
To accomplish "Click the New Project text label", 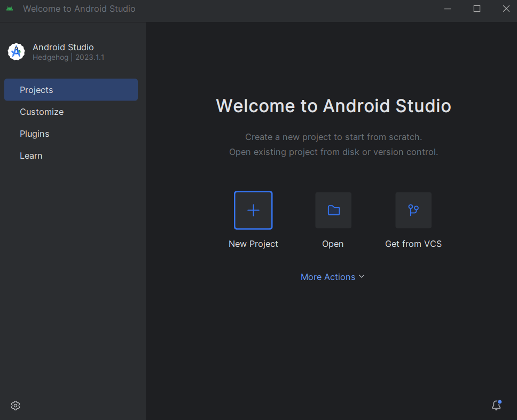I will (x=253, y=244).
